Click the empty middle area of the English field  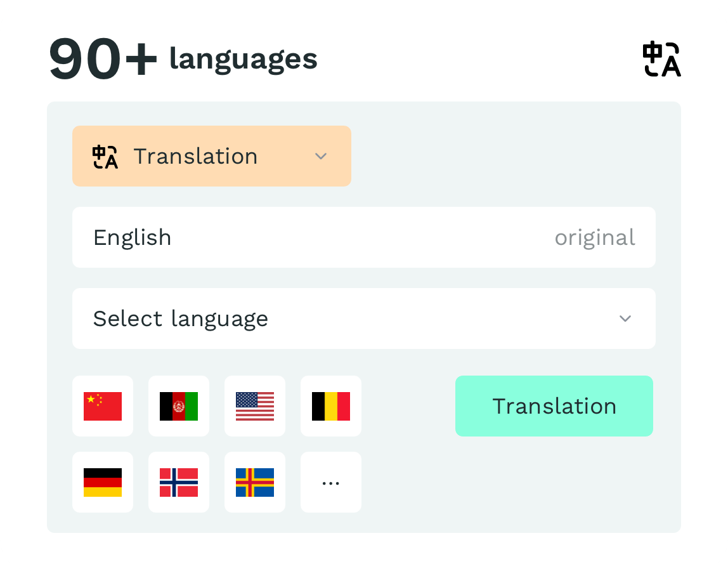tap(361, 237)
